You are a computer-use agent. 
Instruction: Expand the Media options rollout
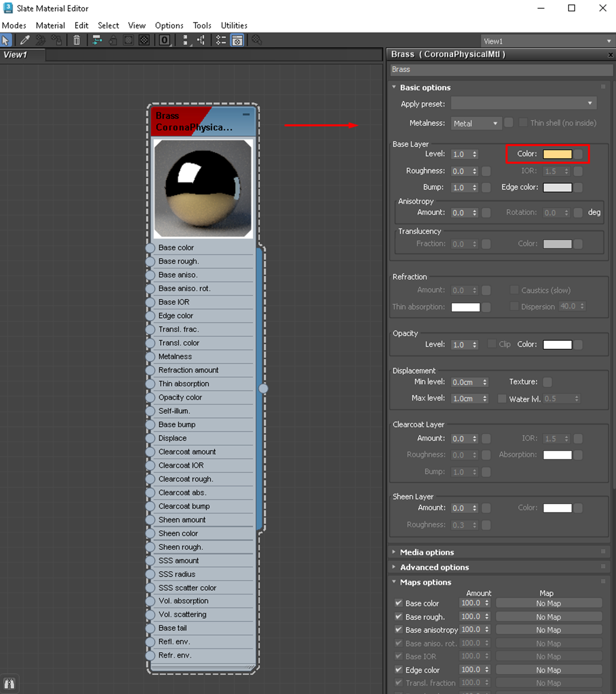pos(427,552)
